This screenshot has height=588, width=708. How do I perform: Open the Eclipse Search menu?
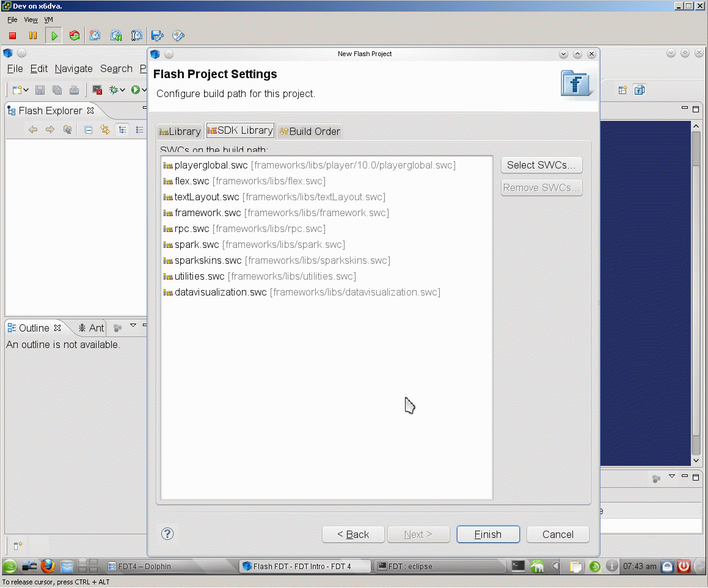click(x=116, y=68)
